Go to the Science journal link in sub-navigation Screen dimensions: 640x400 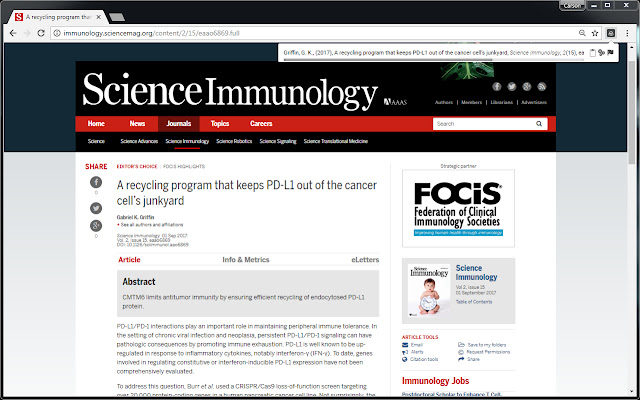pyautogui.click(x=96, y=141)
